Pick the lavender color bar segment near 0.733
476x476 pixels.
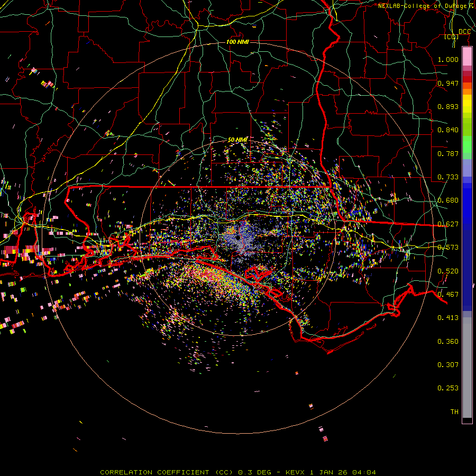(x=467, y=168)
